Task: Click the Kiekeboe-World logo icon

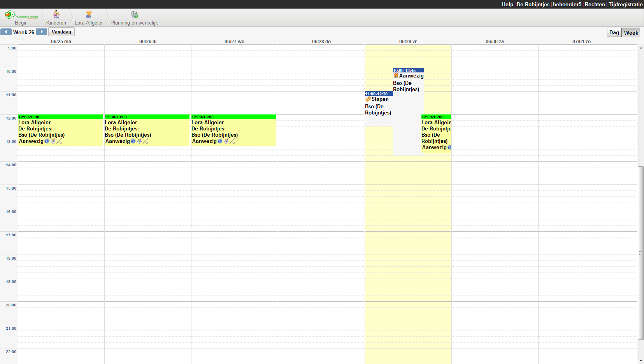Action: [10, 15]
